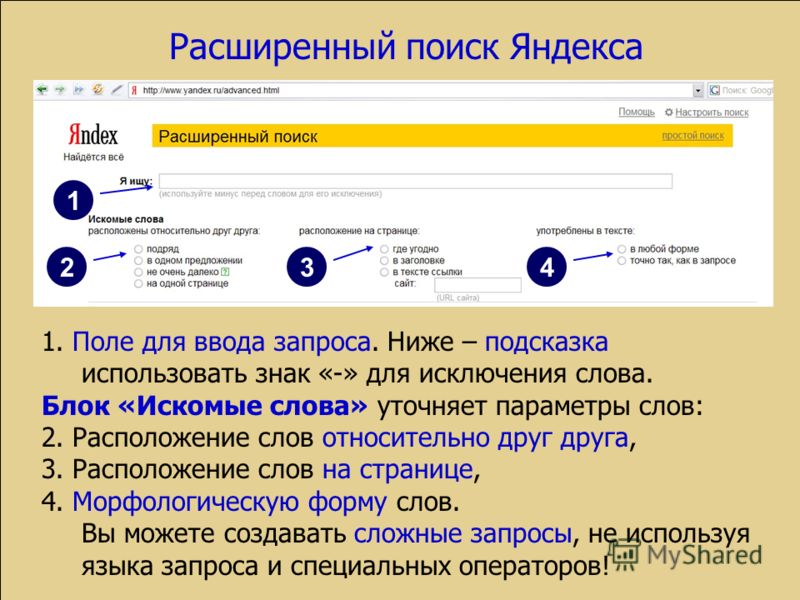Click the Fast Forward toolbar icon

tap(79, 90)
